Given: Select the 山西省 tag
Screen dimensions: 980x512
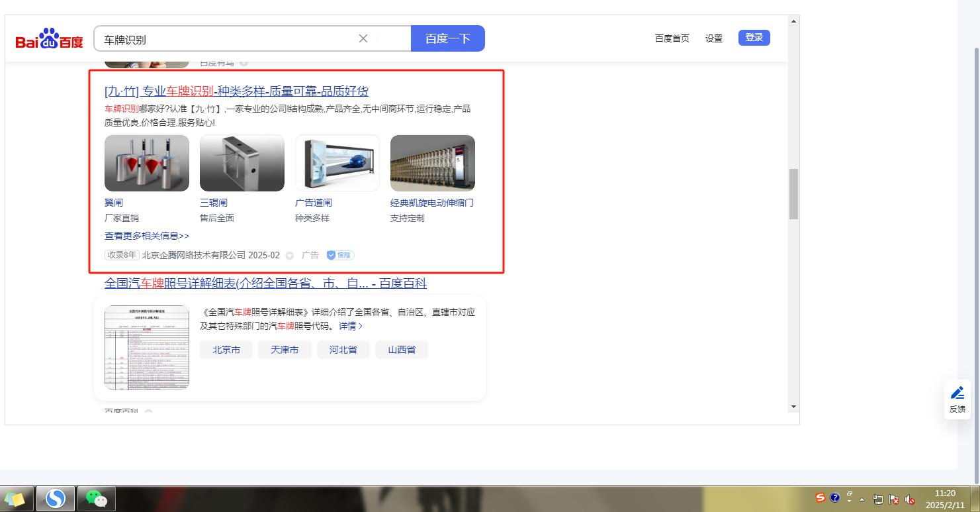Looking at the screenshot, I should click(x=402, y=350).
